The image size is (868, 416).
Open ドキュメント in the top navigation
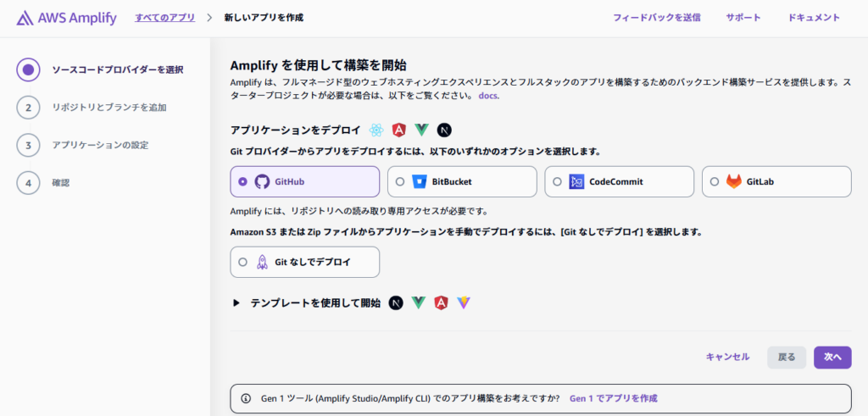(814, 18)
